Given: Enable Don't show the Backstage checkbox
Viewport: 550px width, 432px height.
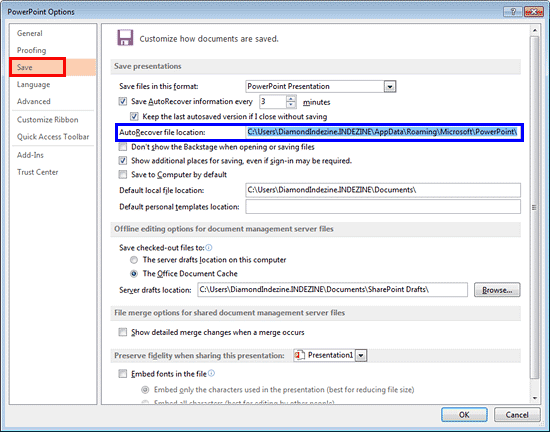Looking at the screenshot, I should point(122,147).
